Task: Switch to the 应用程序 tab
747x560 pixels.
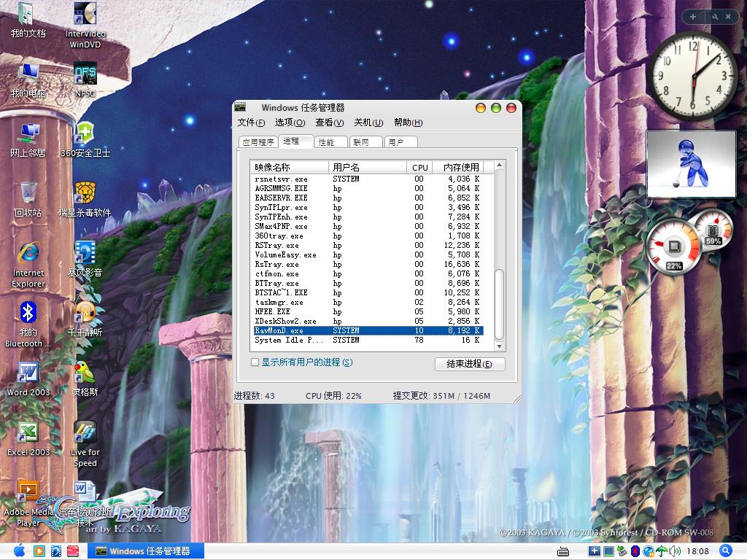Action: 258,142
